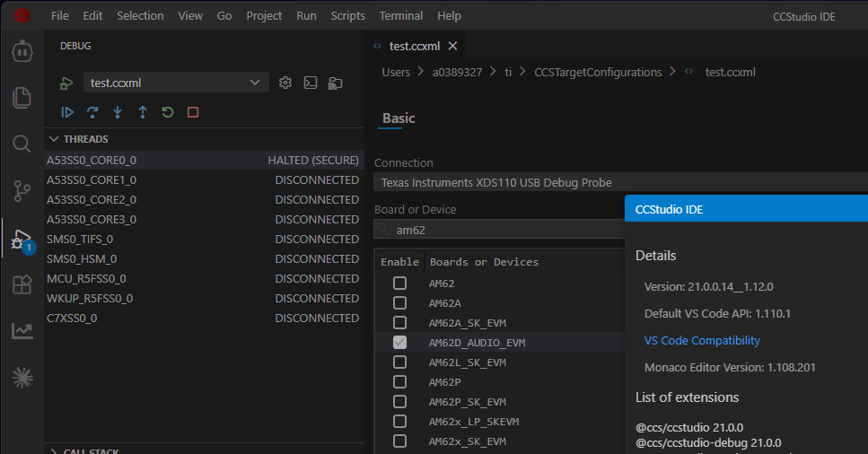Viewport: 868px width, 454px height.
Task: Click the Users breadcrumb segment
Action: 396,72
